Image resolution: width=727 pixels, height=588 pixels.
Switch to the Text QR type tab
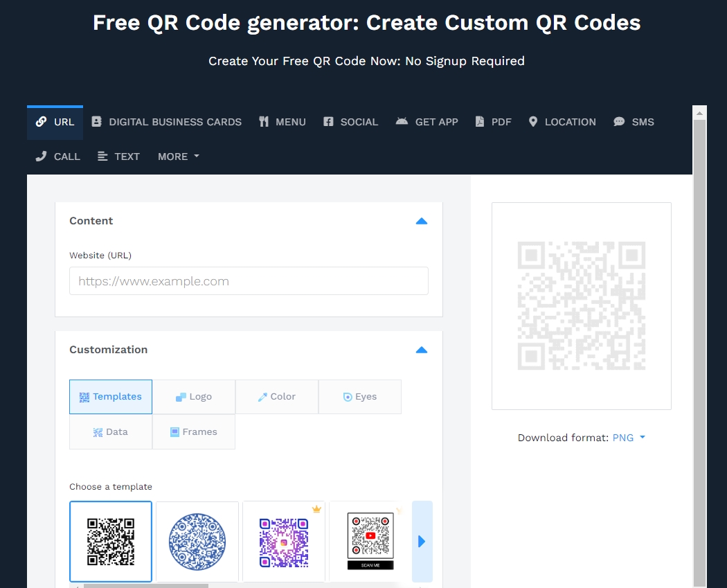click(118, 157)
